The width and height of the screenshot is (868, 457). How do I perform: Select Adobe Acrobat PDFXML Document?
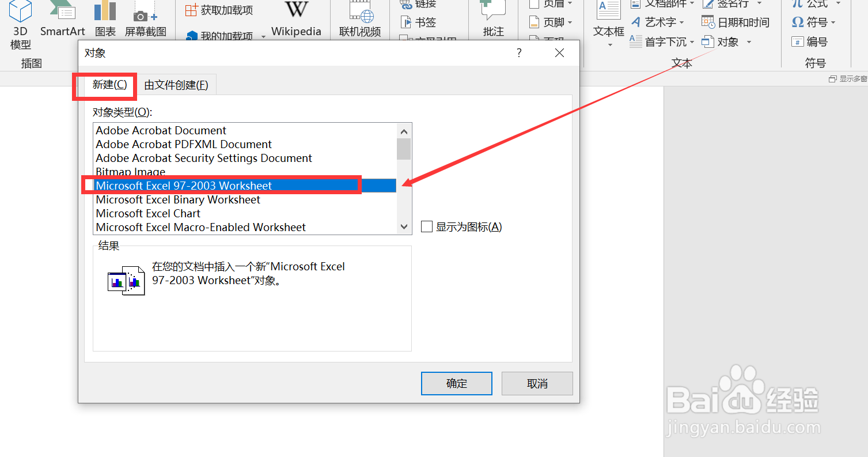click(x=245, y=144)
